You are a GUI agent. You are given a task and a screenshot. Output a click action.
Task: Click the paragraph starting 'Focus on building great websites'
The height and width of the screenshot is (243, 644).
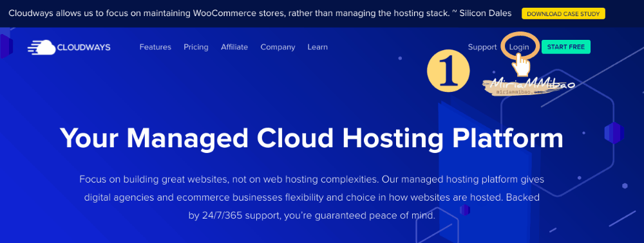click(x=312, y=197)
